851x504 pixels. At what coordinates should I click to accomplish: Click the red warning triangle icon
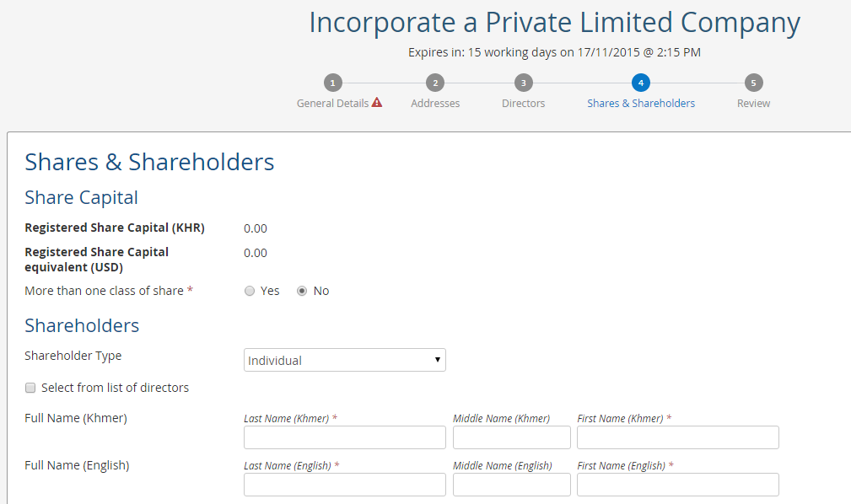pos(377,102)
